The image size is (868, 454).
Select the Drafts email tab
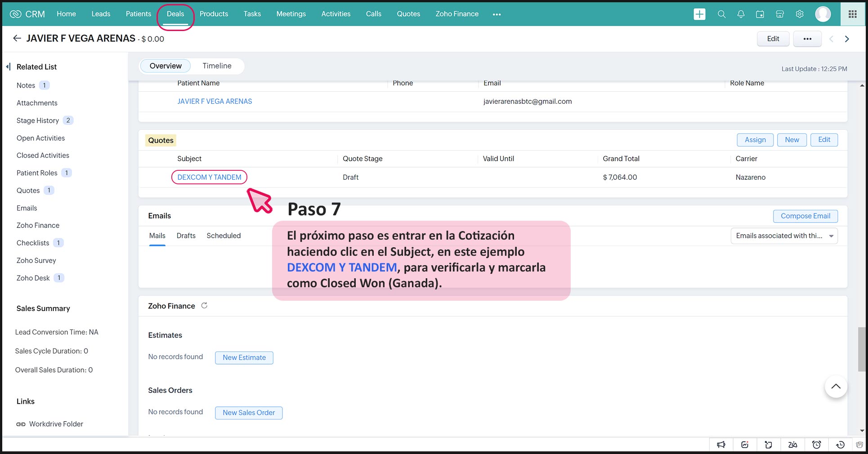pos(186,236)
